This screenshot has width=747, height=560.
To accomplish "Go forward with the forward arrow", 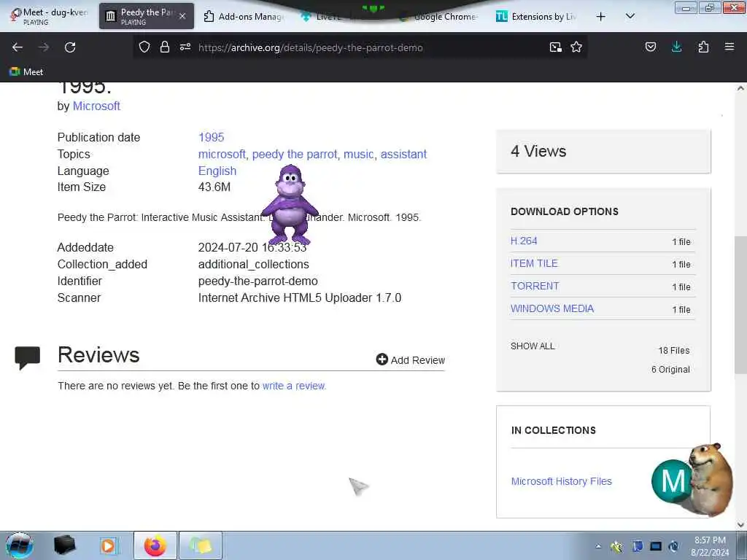I will (44, 47).
